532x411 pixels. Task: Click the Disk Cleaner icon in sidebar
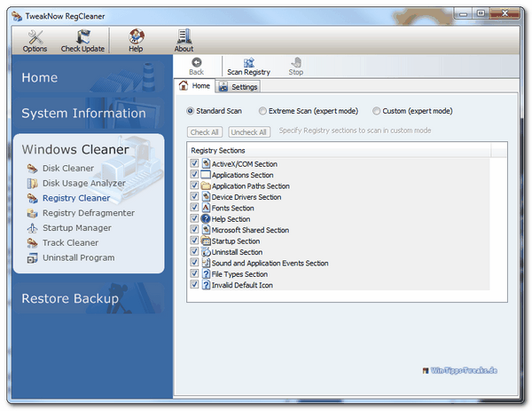coord(32,169)
